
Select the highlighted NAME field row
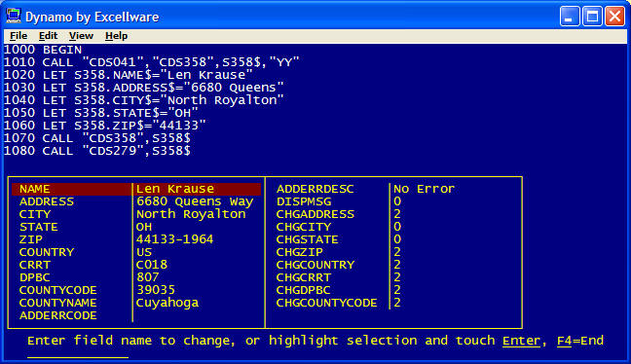136,189
